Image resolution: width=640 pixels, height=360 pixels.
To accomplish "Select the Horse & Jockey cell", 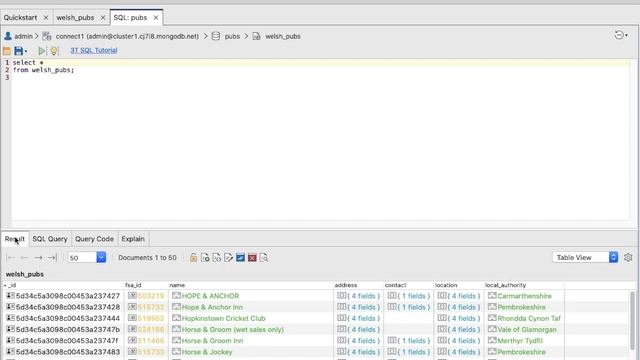I will coord(251,352).
